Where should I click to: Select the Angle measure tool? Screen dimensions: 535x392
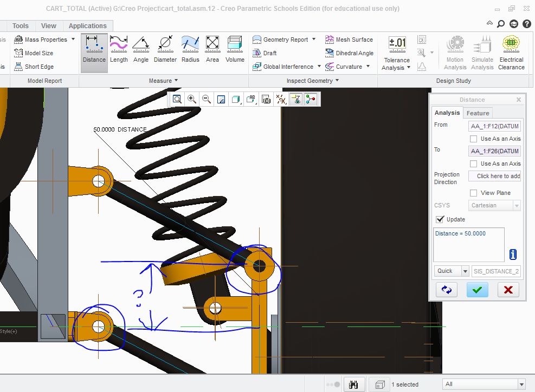141,50
